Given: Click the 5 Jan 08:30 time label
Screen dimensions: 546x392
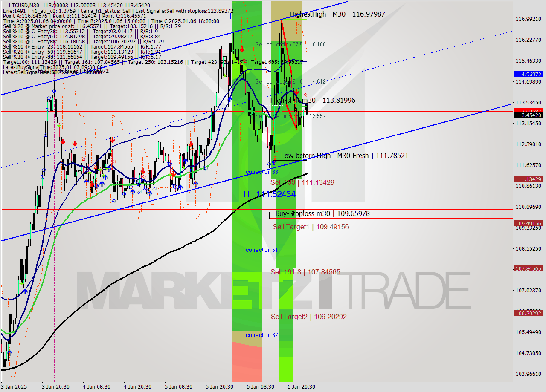Looking at the screenshot, I should [x=178, y=386].
